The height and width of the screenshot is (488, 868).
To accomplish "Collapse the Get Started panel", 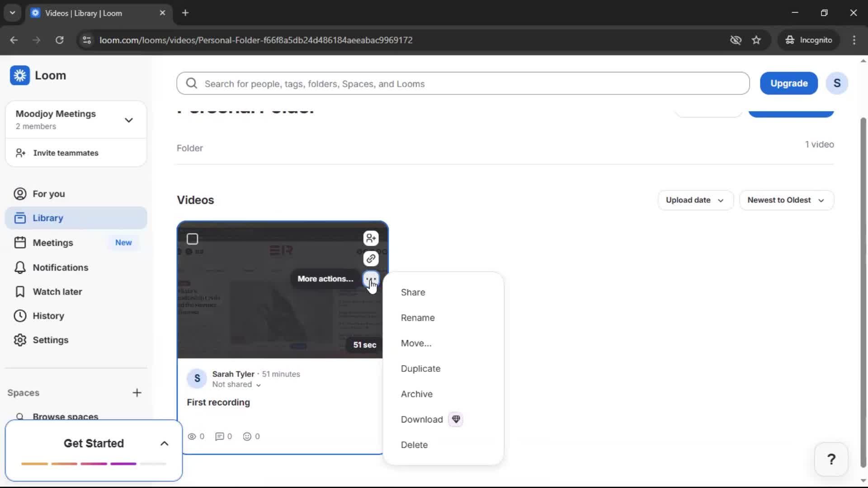I will (164, 443).
